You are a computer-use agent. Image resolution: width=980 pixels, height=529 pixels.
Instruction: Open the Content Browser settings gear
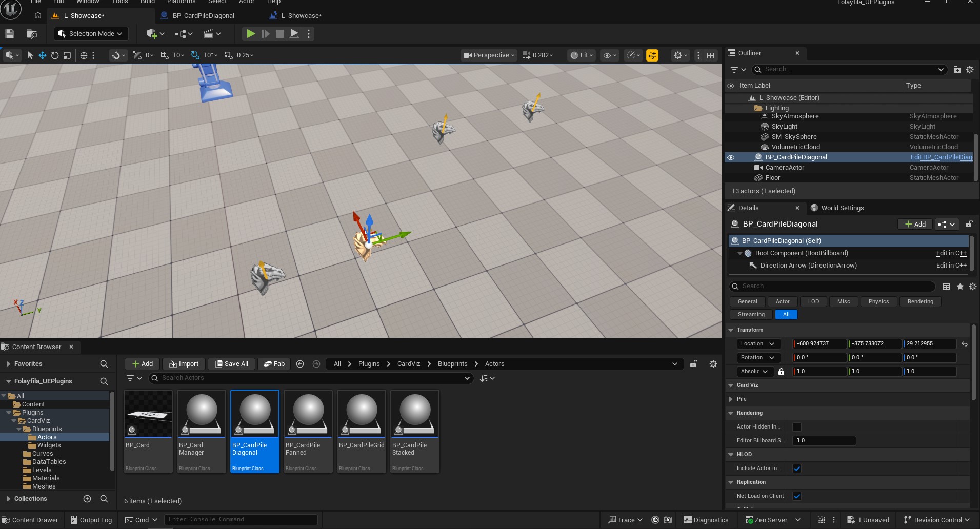713,364
